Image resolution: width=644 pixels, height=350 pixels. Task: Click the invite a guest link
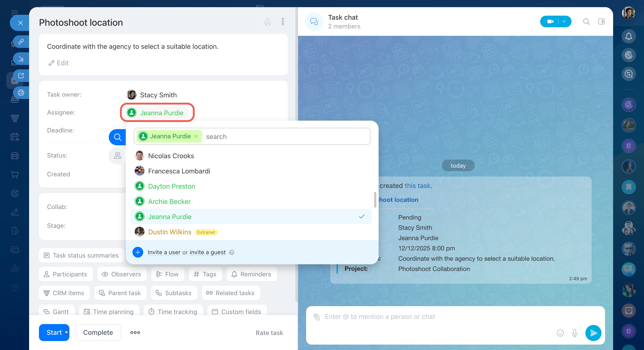pos(207,252)
